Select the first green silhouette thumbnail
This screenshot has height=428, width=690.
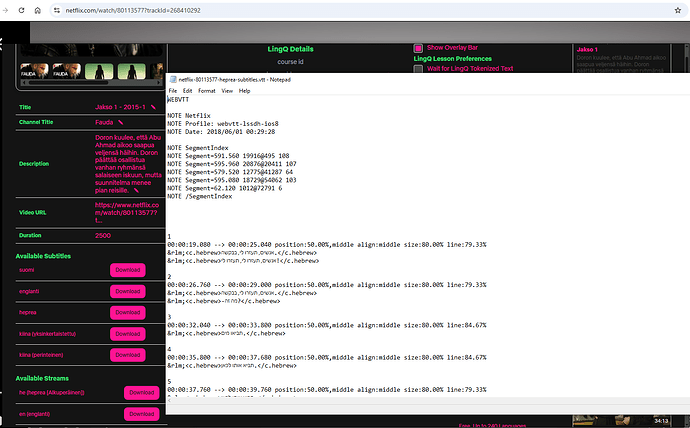pyautogui.click(x=99, y=71)
